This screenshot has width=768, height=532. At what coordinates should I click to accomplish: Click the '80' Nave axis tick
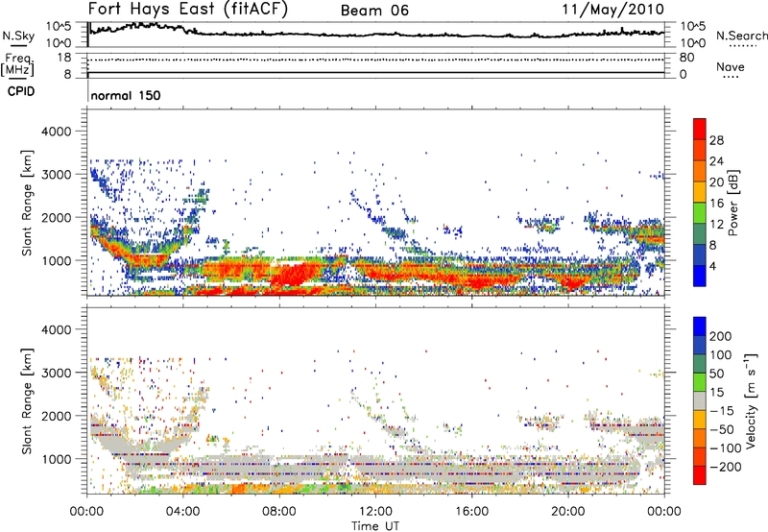click(x=687, y=58)
